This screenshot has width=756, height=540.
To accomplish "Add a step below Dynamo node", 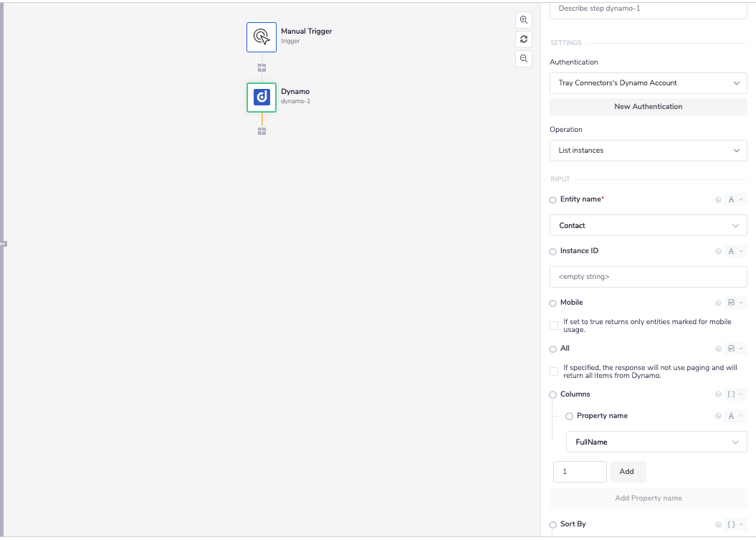I will click(x=262, y=131).
